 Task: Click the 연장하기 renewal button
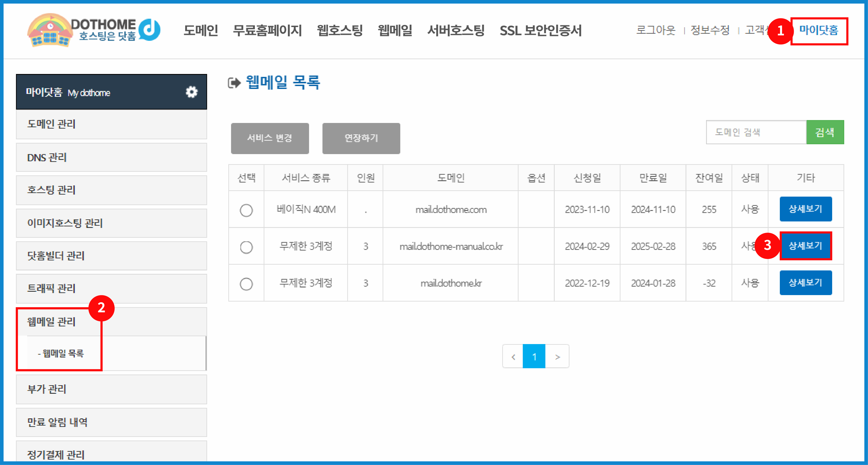[361, 138]
